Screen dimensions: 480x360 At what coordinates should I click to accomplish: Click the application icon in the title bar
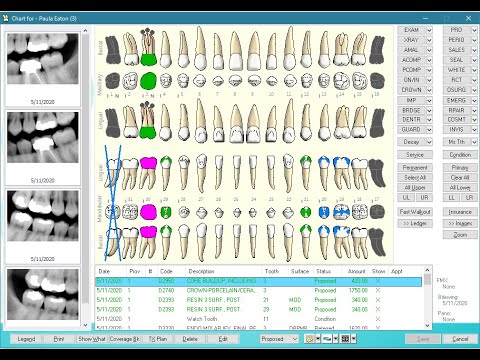[5, 18]
